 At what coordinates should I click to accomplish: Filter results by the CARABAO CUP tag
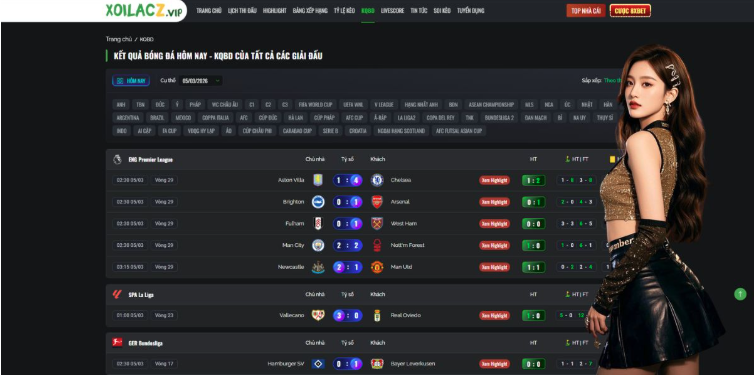(297, 130)
